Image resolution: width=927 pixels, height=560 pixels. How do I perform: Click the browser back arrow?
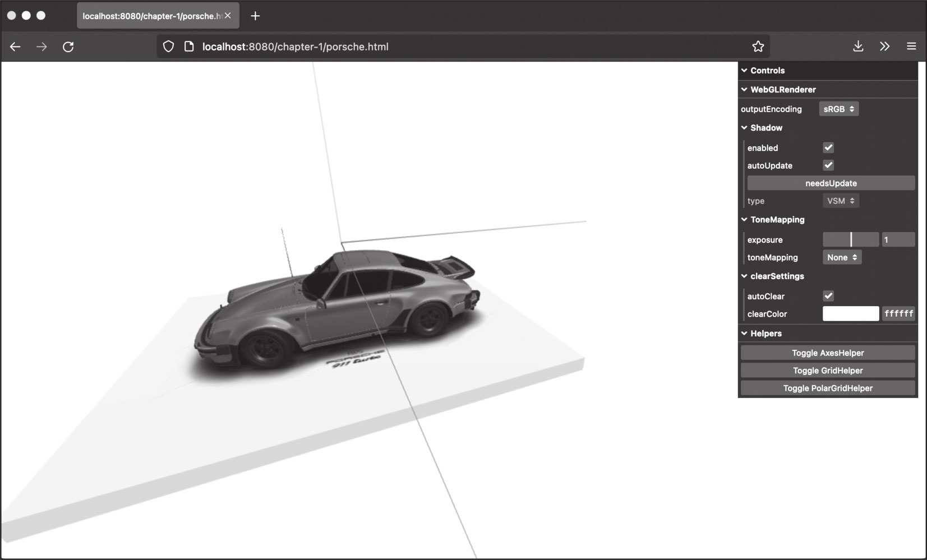pyautogui.click(x=15, y=47)
